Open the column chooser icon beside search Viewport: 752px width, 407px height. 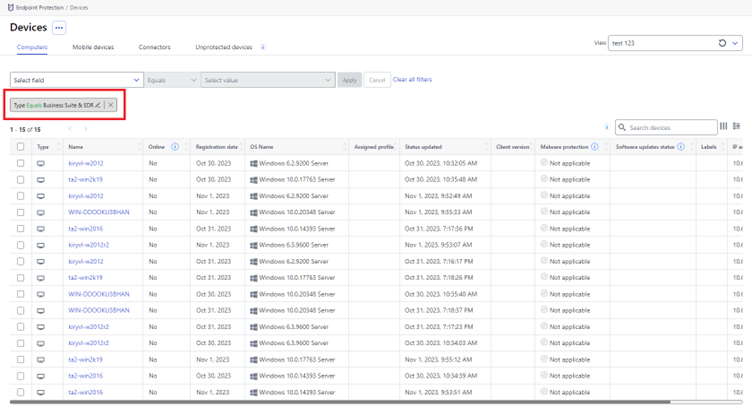[723, 127]
